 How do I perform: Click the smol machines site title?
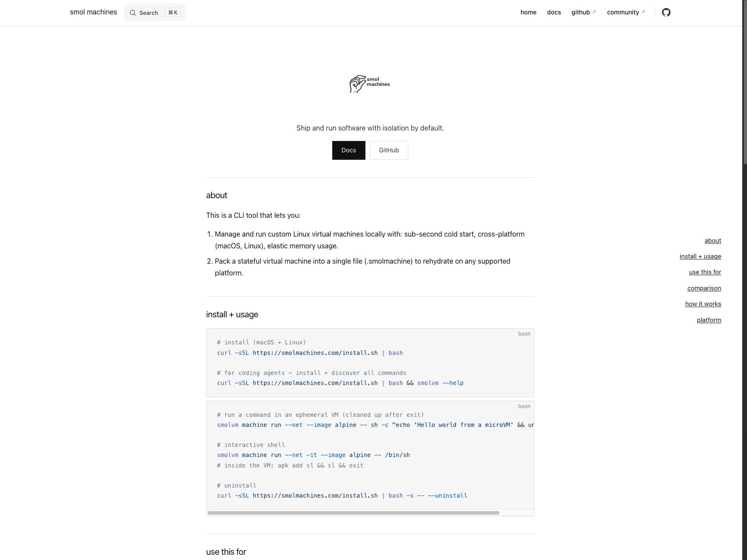point(93,12)
